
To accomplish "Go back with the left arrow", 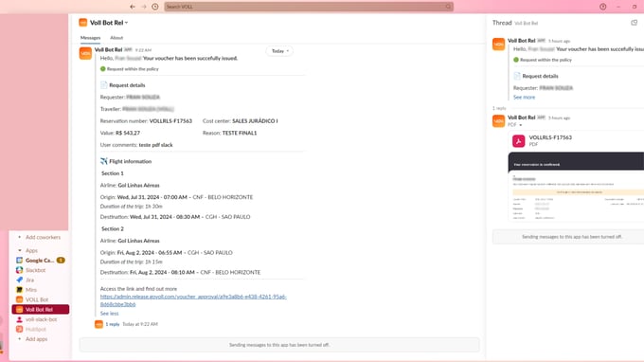I will pos(133,7).
